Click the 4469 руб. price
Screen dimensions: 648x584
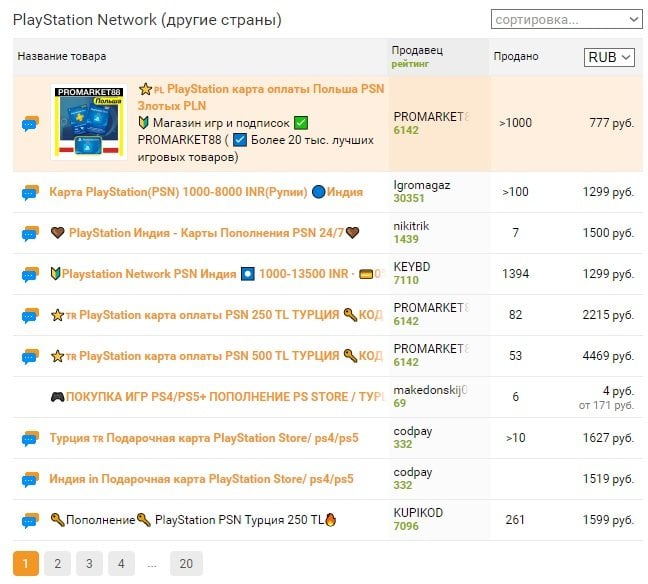point(608,356)
